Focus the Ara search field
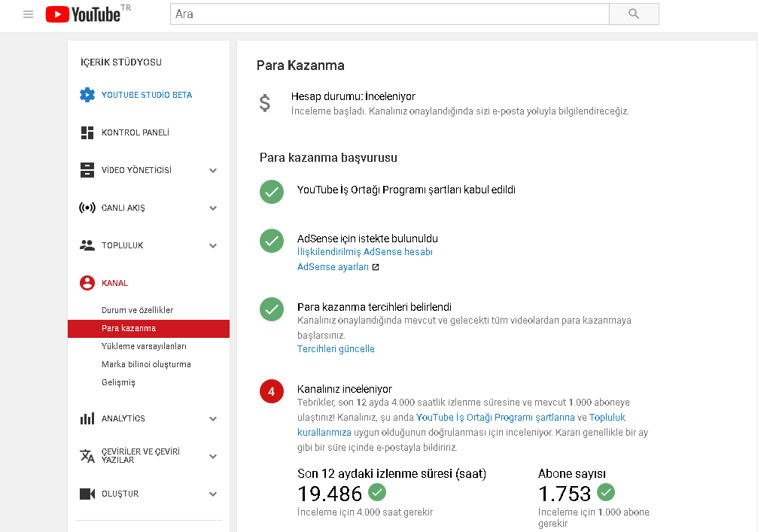Screen dimensions: 758x532 coord(390,14)
